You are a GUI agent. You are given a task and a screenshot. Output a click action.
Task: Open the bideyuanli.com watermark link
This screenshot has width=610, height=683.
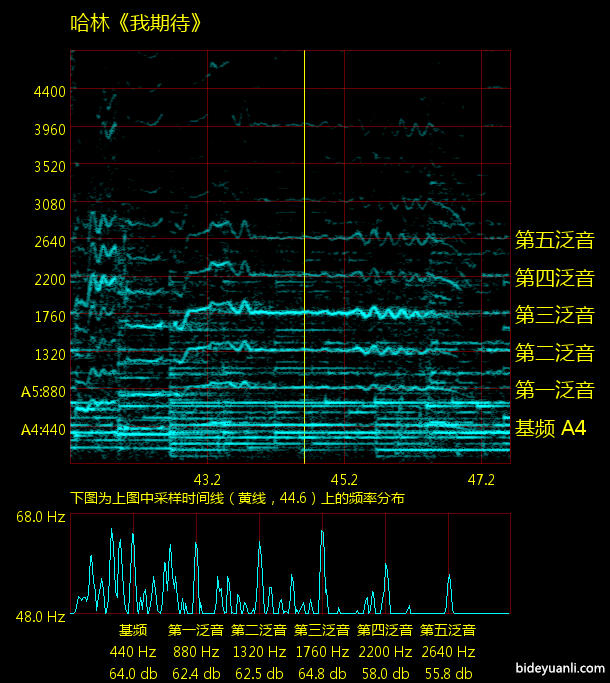pos(560,668)
